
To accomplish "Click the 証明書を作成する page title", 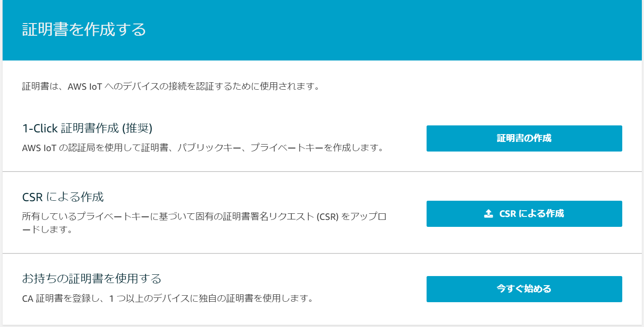I will [x=84, y=30].
